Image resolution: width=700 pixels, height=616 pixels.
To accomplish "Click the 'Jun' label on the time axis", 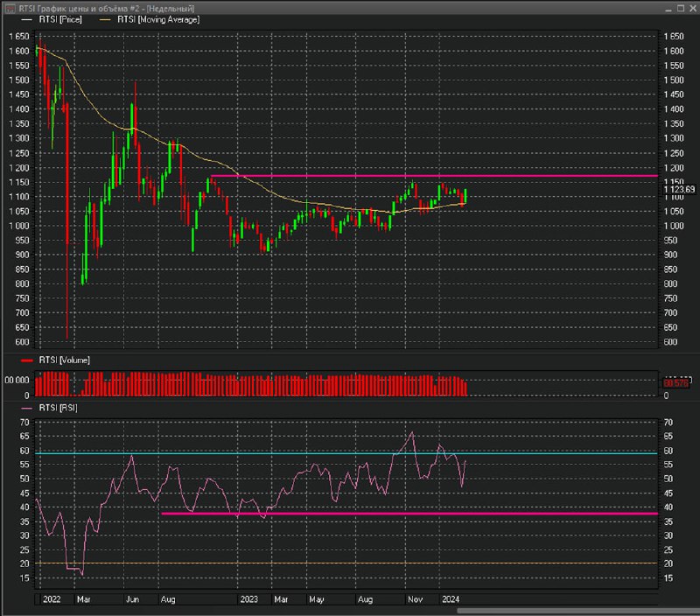I will pos(133,599).
